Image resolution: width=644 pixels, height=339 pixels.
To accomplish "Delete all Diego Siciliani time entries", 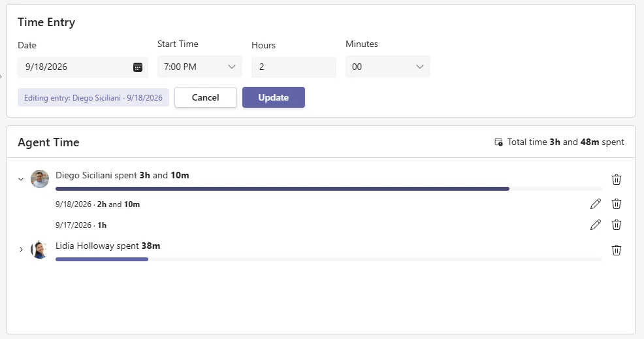I will point(616,180).
